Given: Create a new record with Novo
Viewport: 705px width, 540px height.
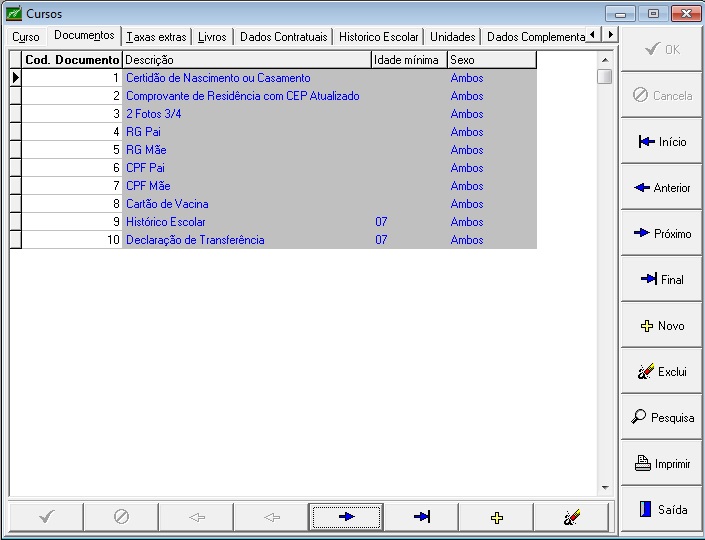Looking at the screenshot, I should [662, 326].
